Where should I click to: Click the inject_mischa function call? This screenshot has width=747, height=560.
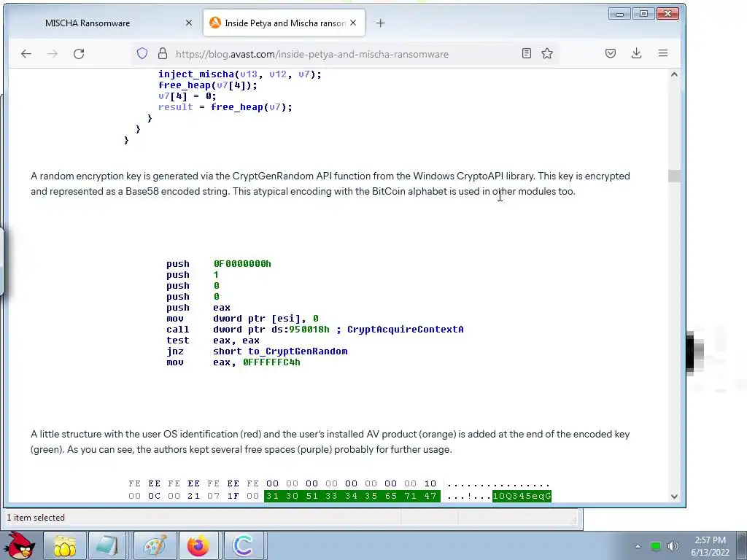(239, 74)
